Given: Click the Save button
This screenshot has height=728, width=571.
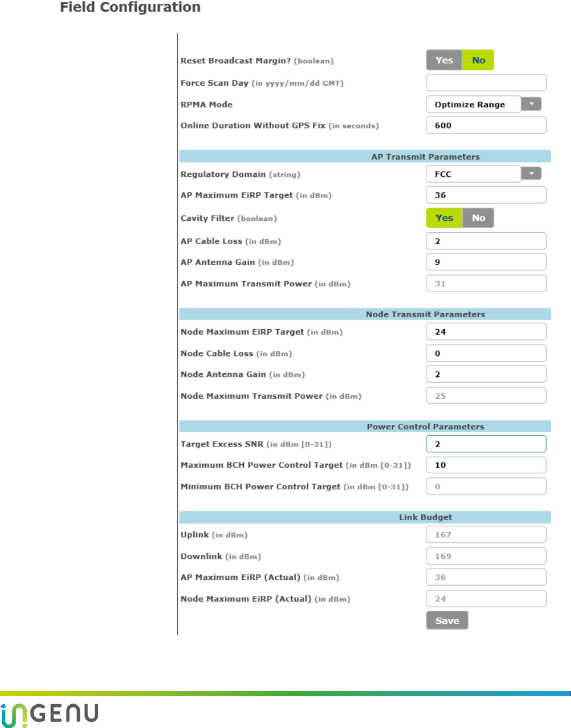Looking at the screenshot, I should pos(447,620).
